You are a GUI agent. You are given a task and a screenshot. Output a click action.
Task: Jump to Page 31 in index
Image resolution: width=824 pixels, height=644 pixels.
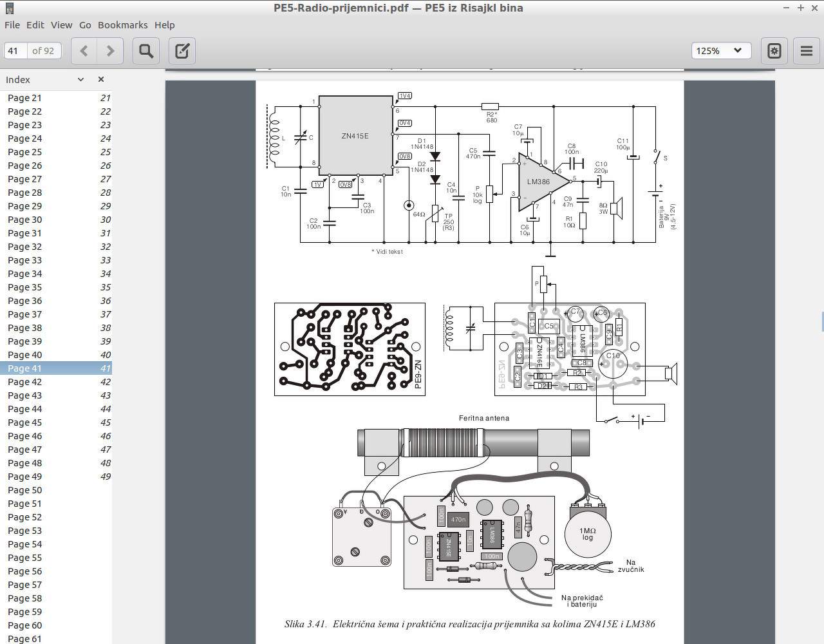pyautogui.click(x=56, y=233)
